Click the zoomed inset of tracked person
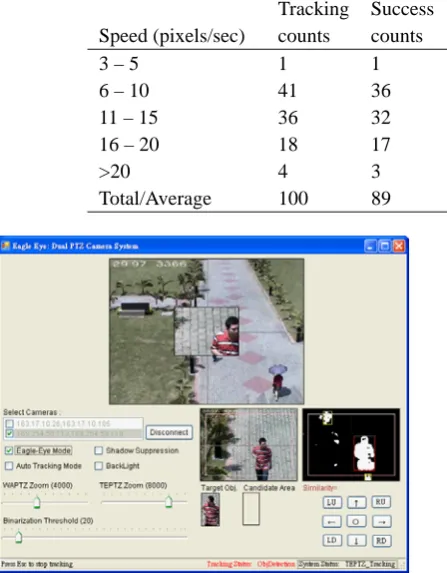The width and height of the screenshot is (447, 573). [x=207, y=331]
